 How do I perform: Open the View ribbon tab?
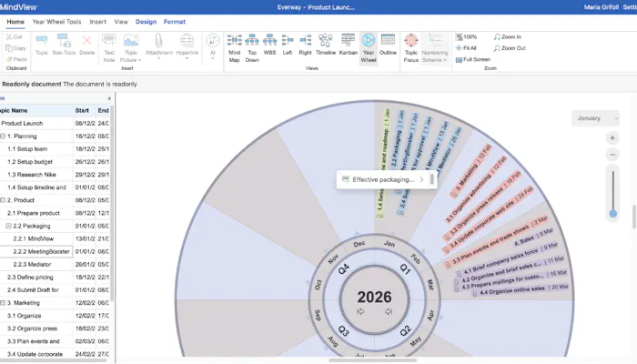[x=121, y=22]
